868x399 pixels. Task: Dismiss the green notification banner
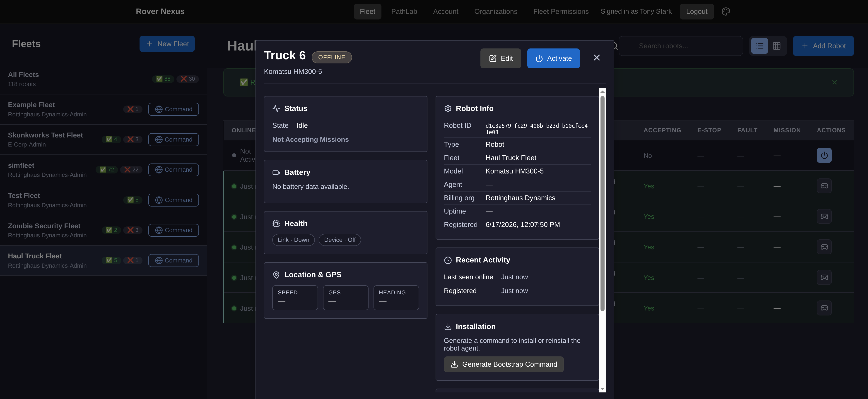[834, 82]
